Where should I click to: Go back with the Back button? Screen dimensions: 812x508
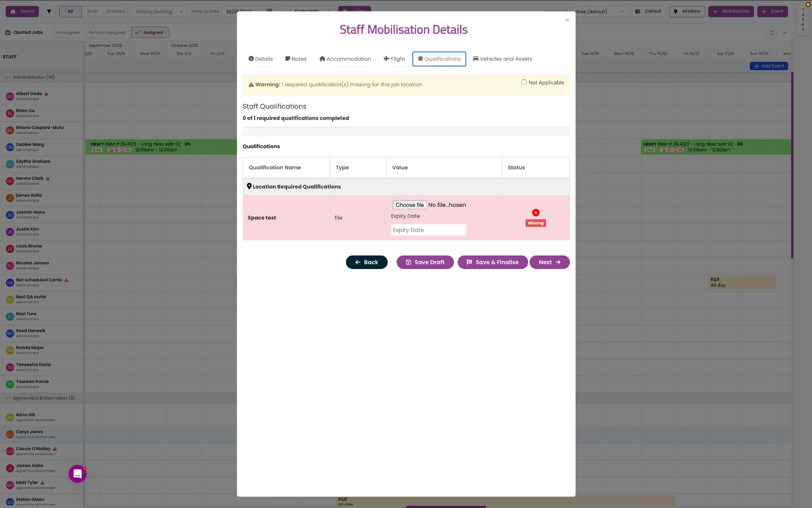click(x=367, y=262)
